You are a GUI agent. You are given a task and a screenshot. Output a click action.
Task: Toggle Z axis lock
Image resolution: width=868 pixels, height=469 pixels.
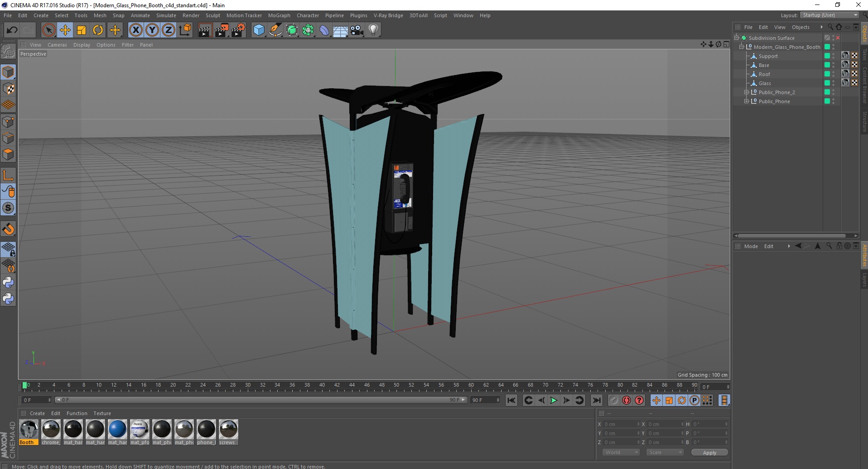pyautogui.click(x=169, y=30)
